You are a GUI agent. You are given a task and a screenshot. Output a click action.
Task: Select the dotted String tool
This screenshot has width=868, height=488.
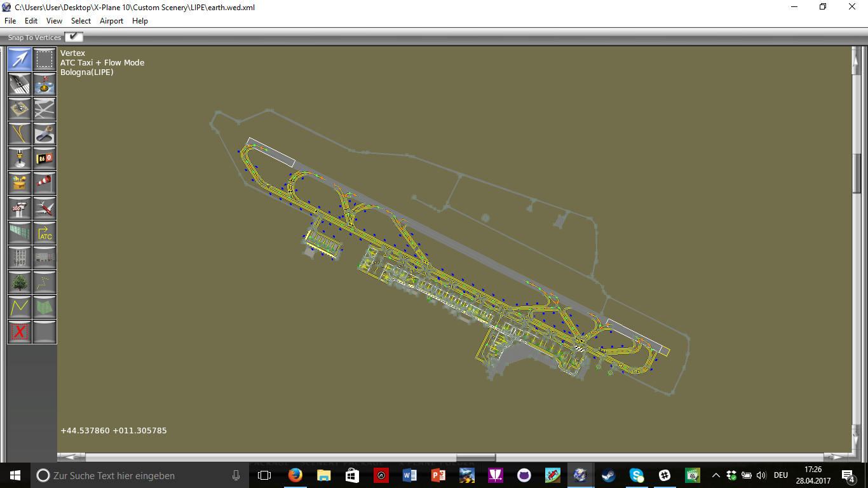pos(44,283)
